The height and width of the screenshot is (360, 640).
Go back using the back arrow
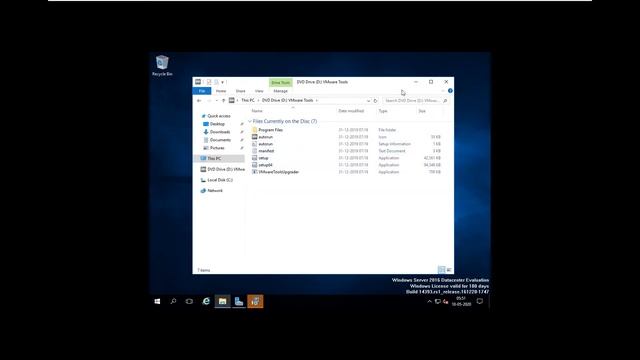click(x=199, y=100)
